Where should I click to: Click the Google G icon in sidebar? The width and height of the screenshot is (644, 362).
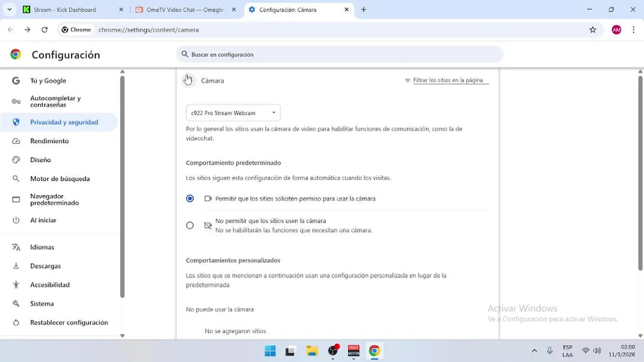tap(16, 80)
